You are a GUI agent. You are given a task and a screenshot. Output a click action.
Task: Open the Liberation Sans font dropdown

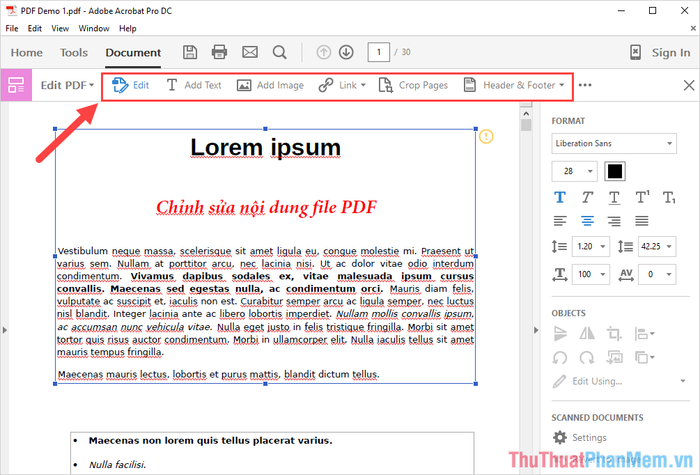[614, 144]
